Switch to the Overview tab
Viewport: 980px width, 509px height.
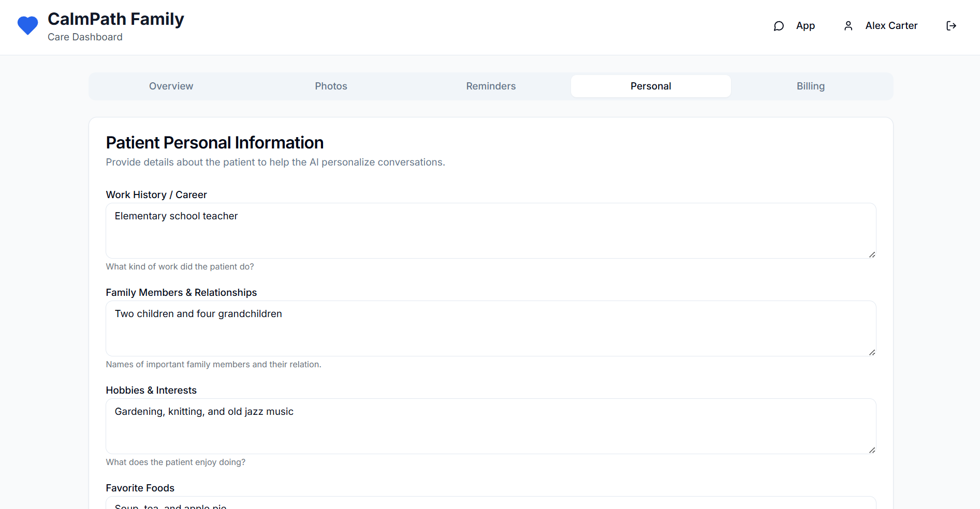[x=171, y=86]
